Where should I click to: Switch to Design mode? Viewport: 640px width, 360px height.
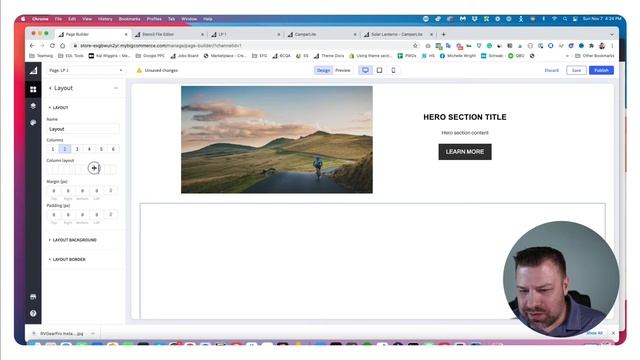tap(323, 70)
